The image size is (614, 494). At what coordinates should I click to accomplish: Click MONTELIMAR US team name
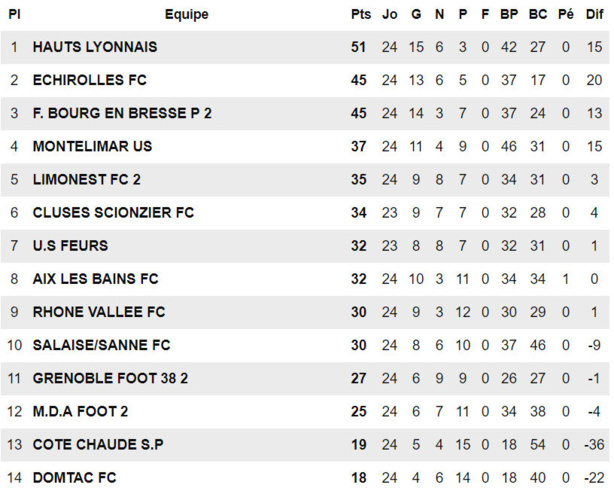point(92,146)
